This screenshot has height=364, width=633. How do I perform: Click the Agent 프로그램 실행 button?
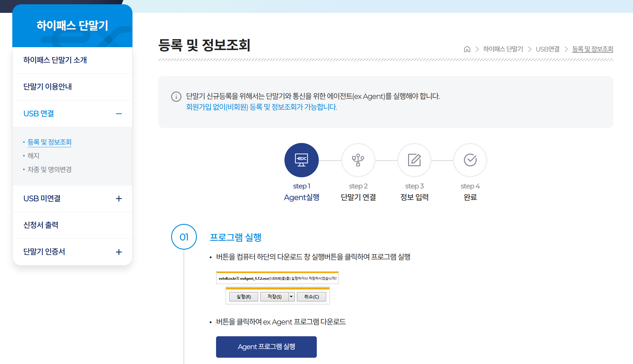coord(266,347)
